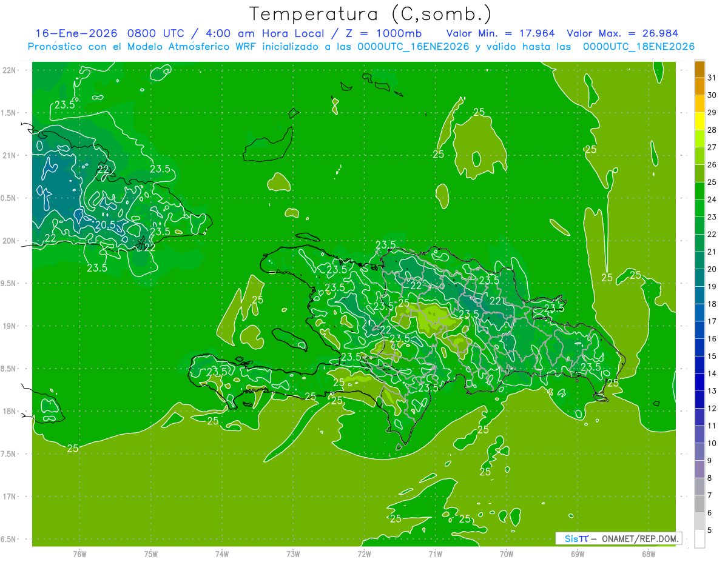Click the 1.5N latitude axis label
The image size is (728, 562).
(x=8, y=113)
